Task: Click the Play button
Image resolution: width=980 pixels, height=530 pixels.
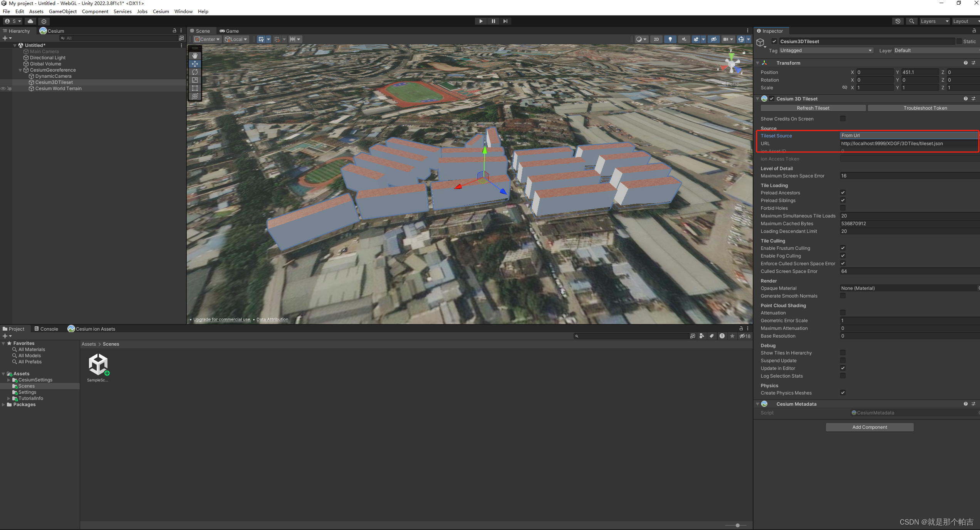Action: coord(481,21)
